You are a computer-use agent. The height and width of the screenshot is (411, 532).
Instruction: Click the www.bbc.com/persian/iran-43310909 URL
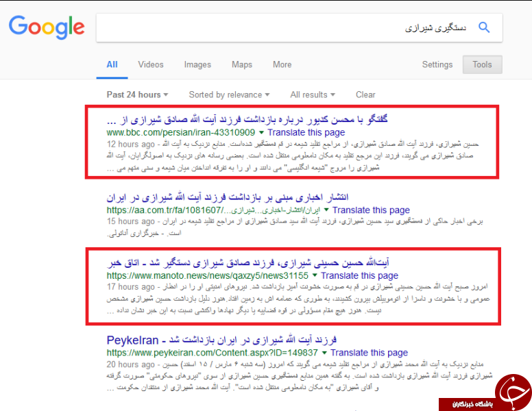pos(181,133)
